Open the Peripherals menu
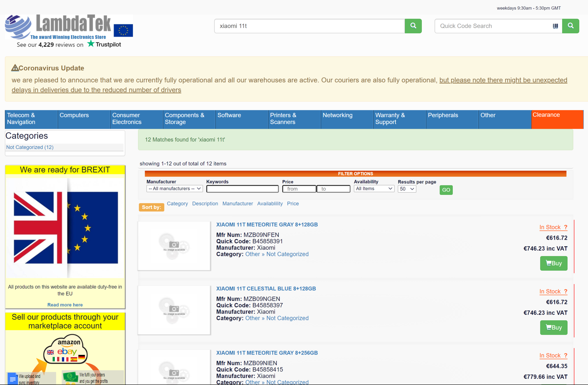This screenshot has height=385, width=588. pos(452,119)
